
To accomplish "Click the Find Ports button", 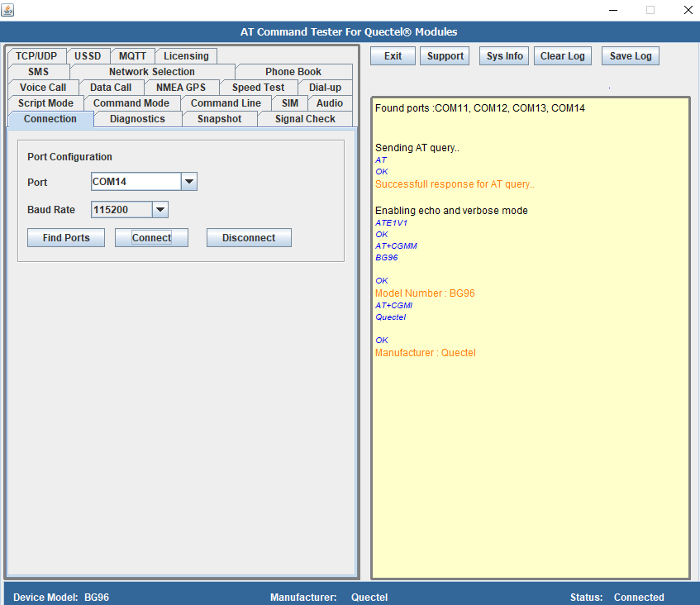I will click(x=66, y=237).
